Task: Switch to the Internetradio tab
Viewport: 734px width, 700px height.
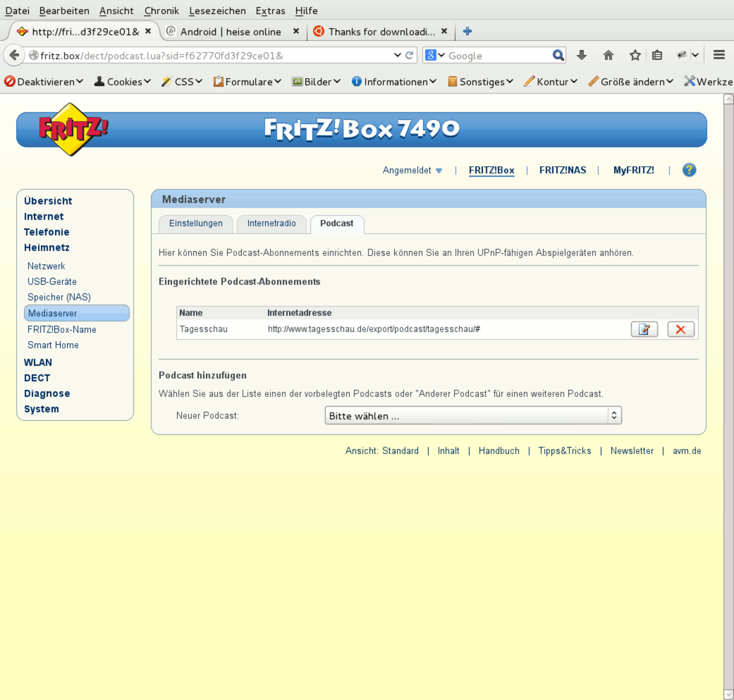Action: pyautogui.click(x=272, y=224)
